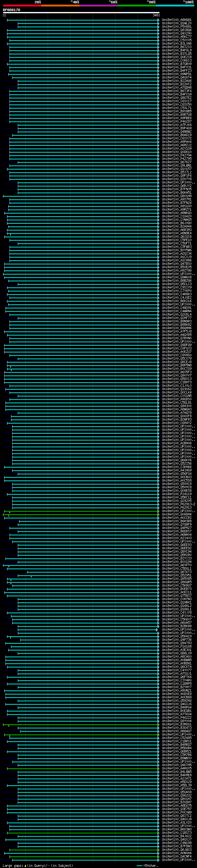Select the UniRef100_Q06DH4 label
The image size is (197, 868).
176,514
